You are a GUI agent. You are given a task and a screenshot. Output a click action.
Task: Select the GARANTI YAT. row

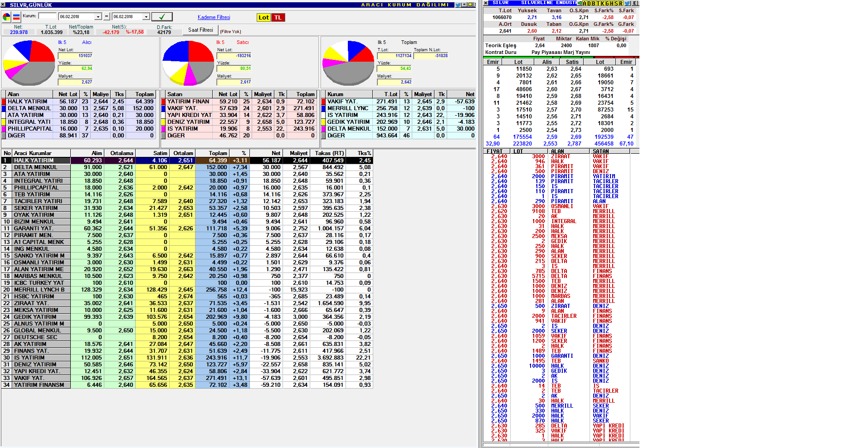point(187,229)
